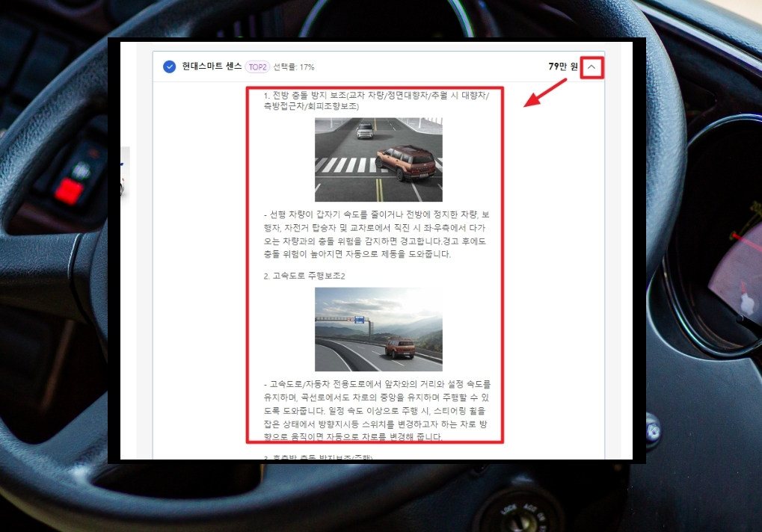Click heading 2. 고속도로 주행보조2
This screenshot has width=762, height=532.
304,276
